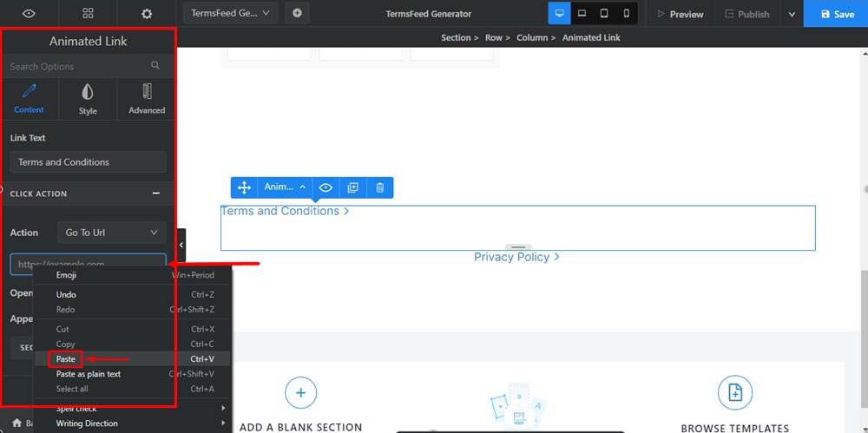The image size is (868, 433).
Task: Choose Redo from context menu
Action: point(132,310)
